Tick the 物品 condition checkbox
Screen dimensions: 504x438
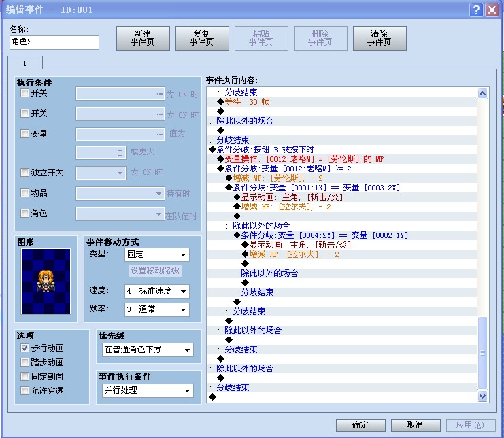[x=24, y=192]
